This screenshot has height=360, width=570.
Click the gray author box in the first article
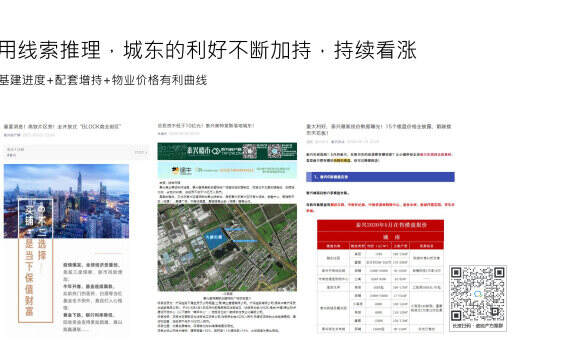pos(76,152)
